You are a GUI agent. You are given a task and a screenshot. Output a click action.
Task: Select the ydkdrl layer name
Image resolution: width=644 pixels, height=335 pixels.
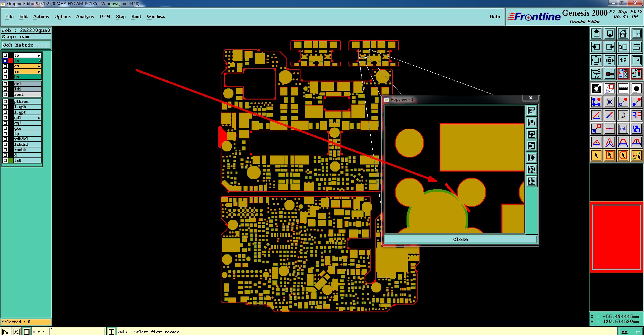click(x=28, y=139)
